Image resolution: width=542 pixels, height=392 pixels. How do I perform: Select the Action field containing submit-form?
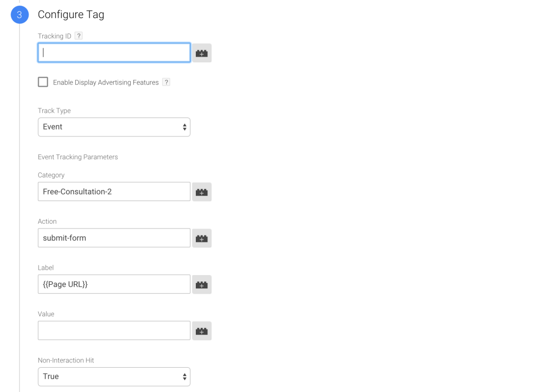point(114,238)
